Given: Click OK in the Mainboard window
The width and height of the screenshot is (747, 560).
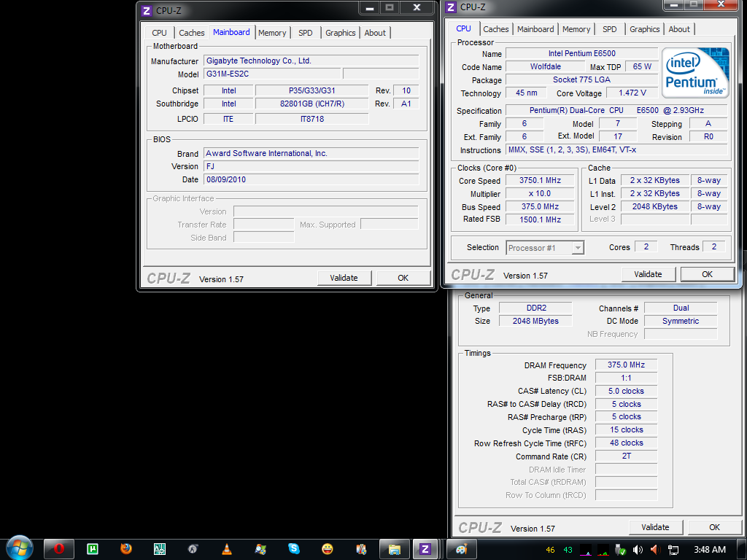Looking at the screenshot, I should coord(403,278).
